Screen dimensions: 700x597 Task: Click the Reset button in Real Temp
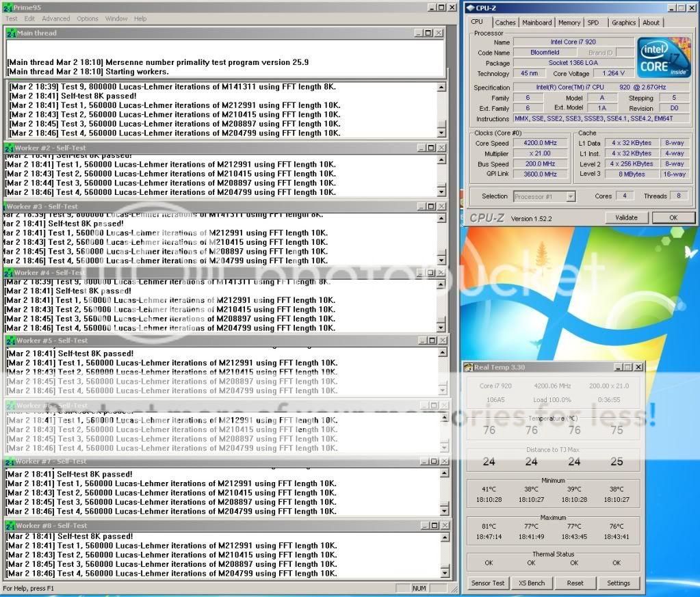pos(575,583)
